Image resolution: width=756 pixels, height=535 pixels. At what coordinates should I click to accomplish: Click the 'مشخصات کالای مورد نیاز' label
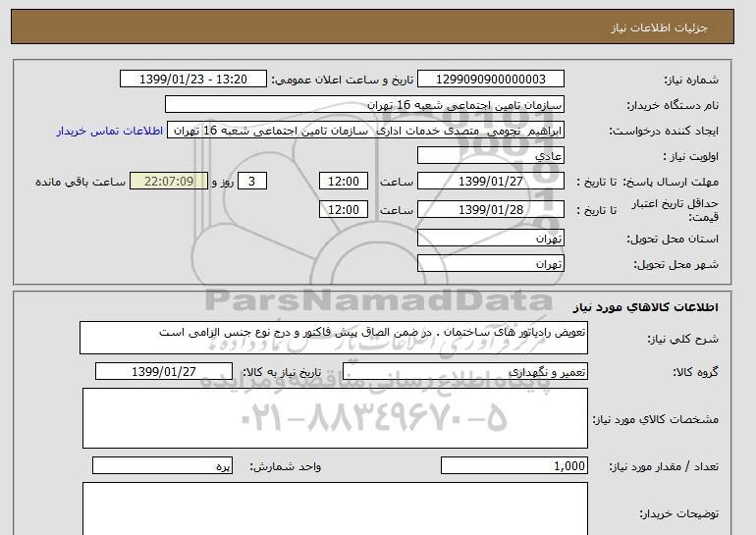coord(655,419)
